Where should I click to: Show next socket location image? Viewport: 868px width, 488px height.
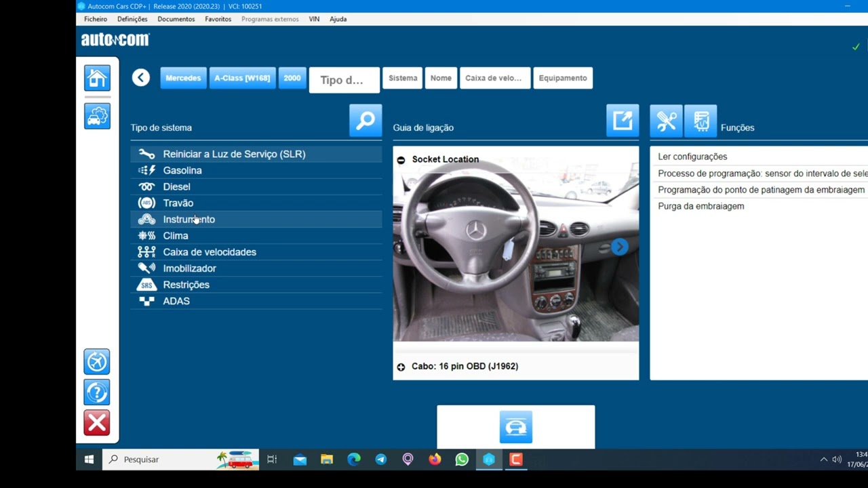[619, 247]
